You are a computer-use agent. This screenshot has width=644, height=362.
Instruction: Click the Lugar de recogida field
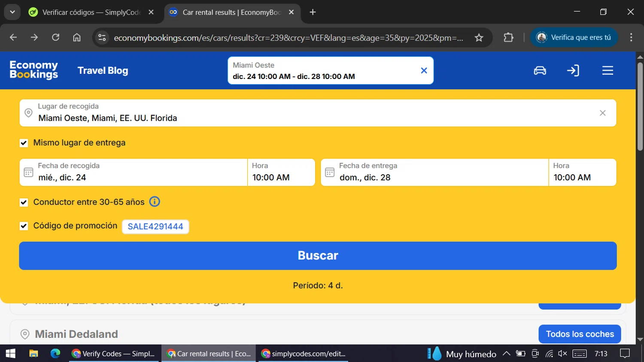[318, 113]
